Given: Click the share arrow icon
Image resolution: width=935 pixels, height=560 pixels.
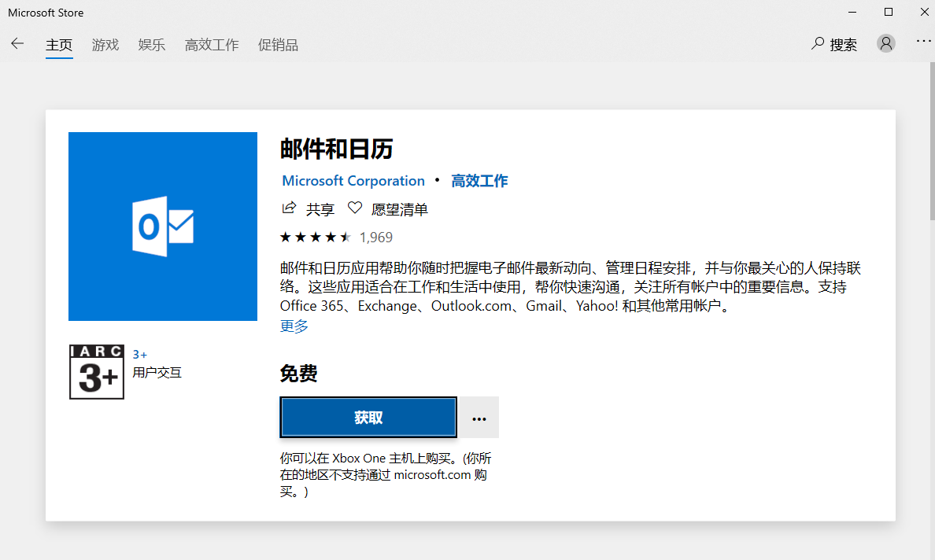Looking at the screenshot, I should pyautogui.click(x=289, y=208).
